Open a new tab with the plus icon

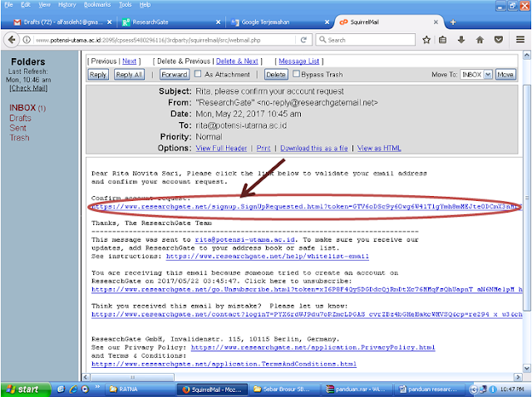(452, 22)
